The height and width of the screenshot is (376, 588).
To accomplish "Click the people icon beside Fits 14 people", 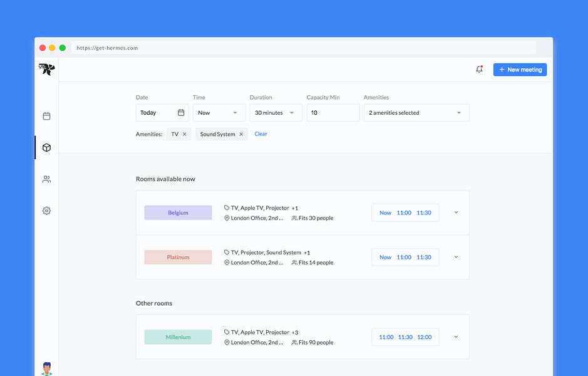I will (294, 263).
